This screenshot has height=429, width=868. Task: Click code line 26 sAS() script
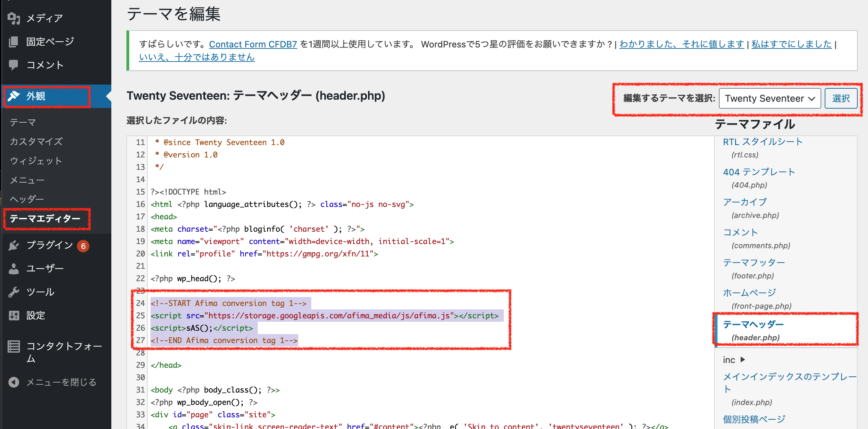(x=202, y=328)
